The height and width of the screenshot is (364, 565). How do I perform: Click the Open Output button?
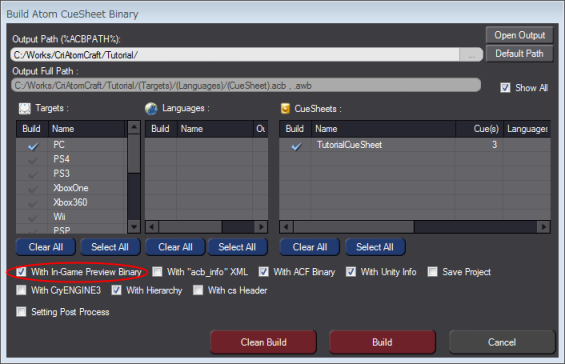[x=519, y=35]
